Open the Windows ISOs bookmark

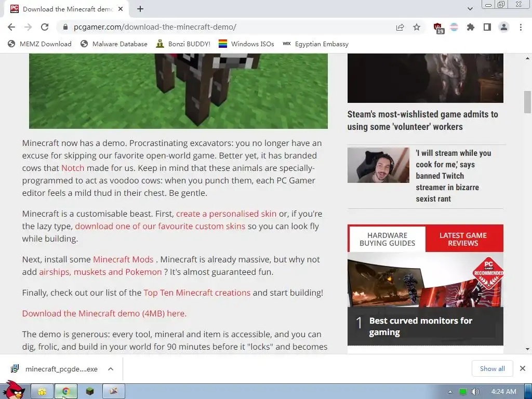pos(246,44)
